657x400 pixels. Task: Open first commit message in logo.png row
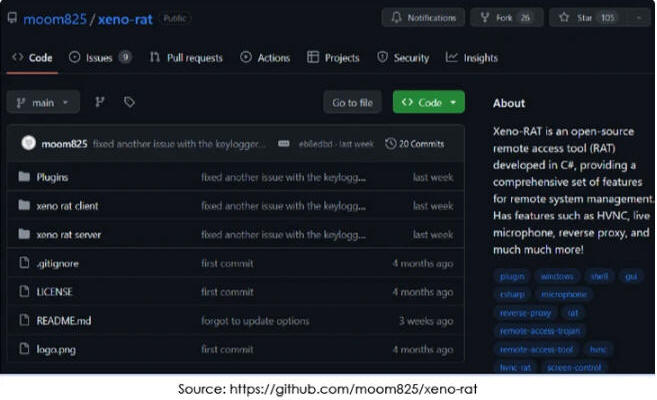[227, 349]
